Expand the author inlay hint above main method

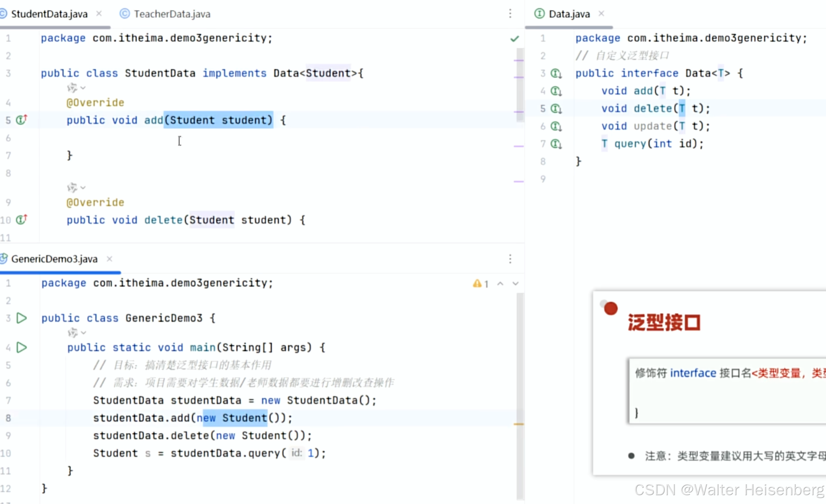coord(77,332)
